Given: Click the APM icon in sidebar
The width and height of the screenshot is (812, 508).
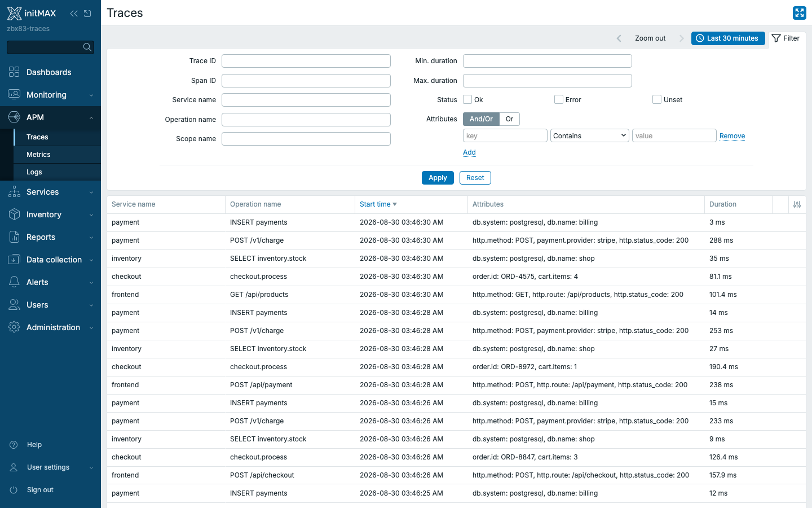Looking at the screenshot, I should click(14, 117).
